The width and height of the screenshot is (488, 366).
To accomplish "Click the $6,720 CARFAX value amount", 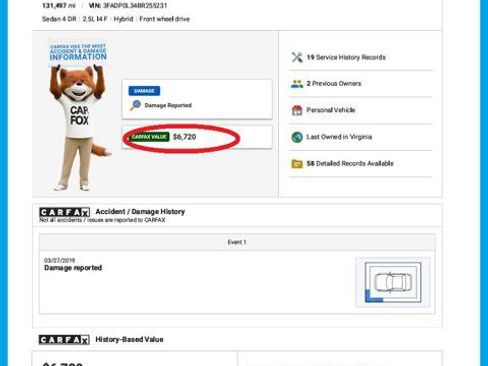I will pyautogui.click(x=184, y=137).
